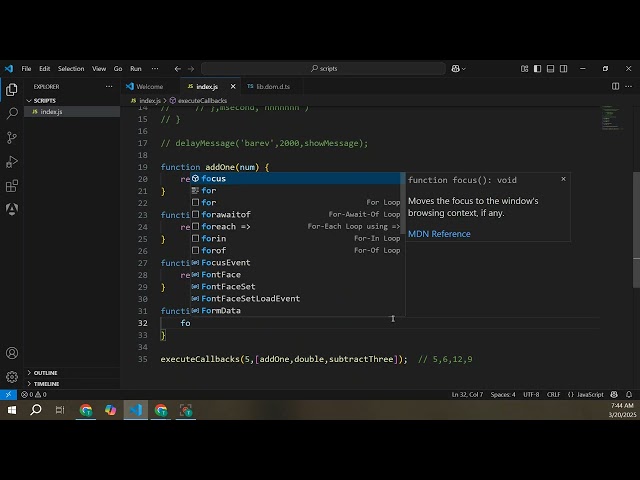Open the Go menu
The width and height of the screenshot is (640, 480).
click(x=118, y=69)
